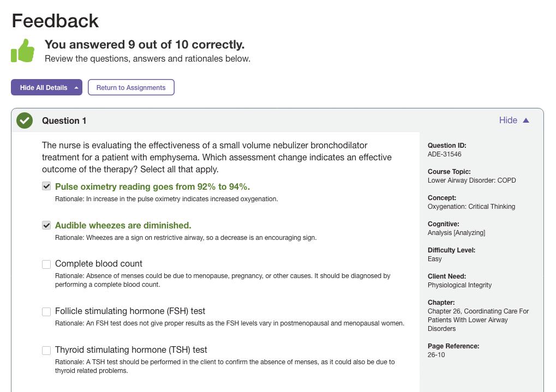Click the Pulse oximetry answer text
This screenshot has width=556, height=392.
tap(152, 186)
